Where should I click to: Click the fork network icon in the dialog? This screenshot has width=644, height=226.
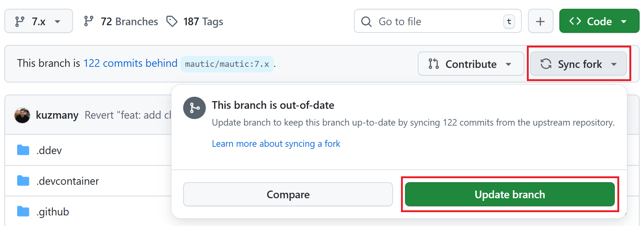pos(194,108)
